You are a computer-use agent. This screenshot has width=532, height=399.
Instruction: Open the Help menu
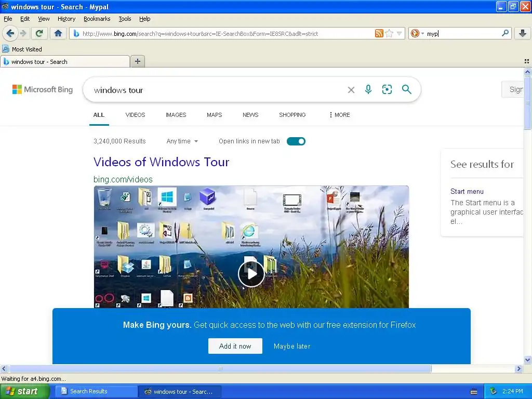click(144, 19)
